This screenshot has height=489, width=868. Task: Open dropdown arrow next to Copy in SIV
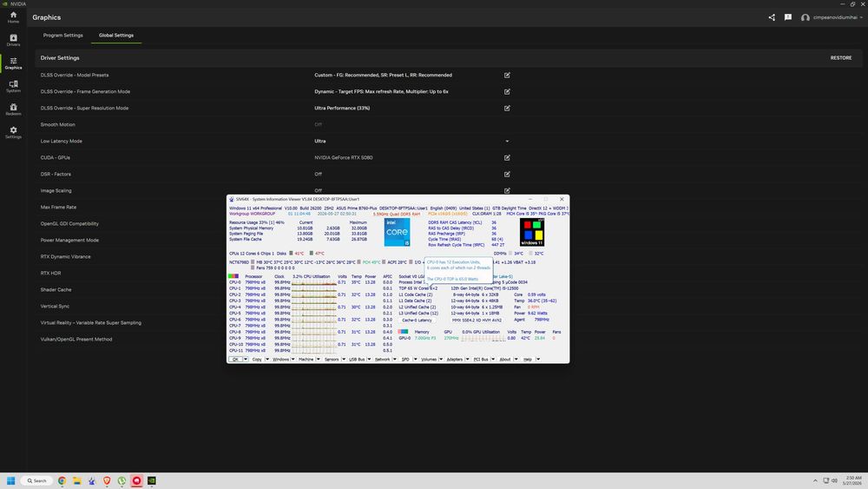267,360
